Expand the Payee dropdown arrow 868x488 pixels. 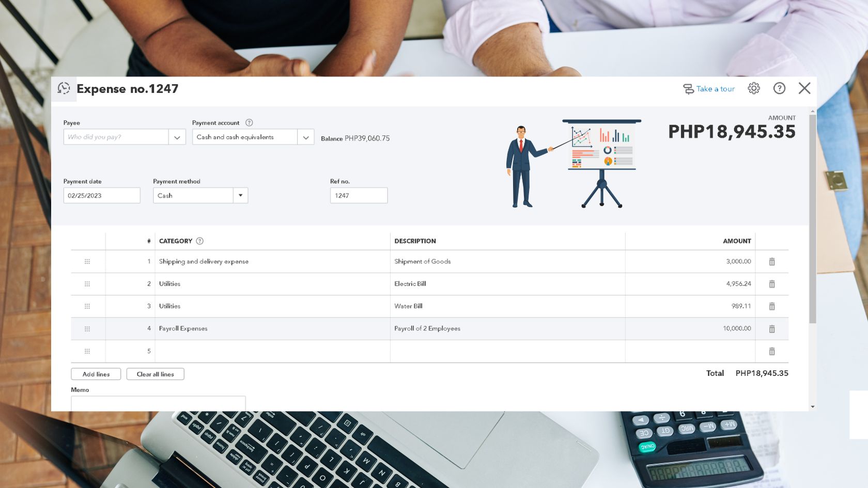coord(177,137)
